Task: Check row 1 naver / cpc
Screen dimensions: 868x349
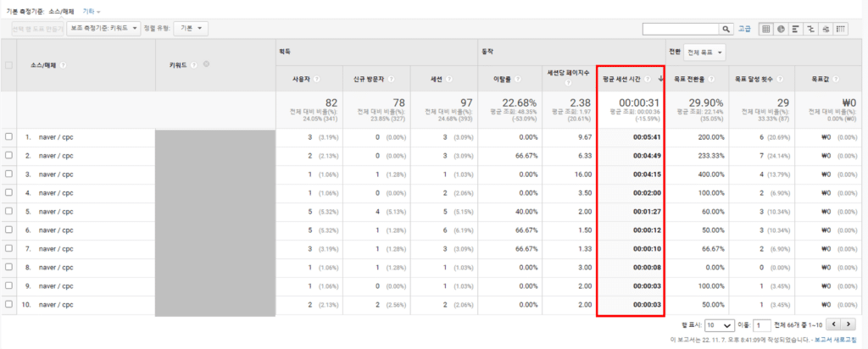Action: click(x=8, y=137)
